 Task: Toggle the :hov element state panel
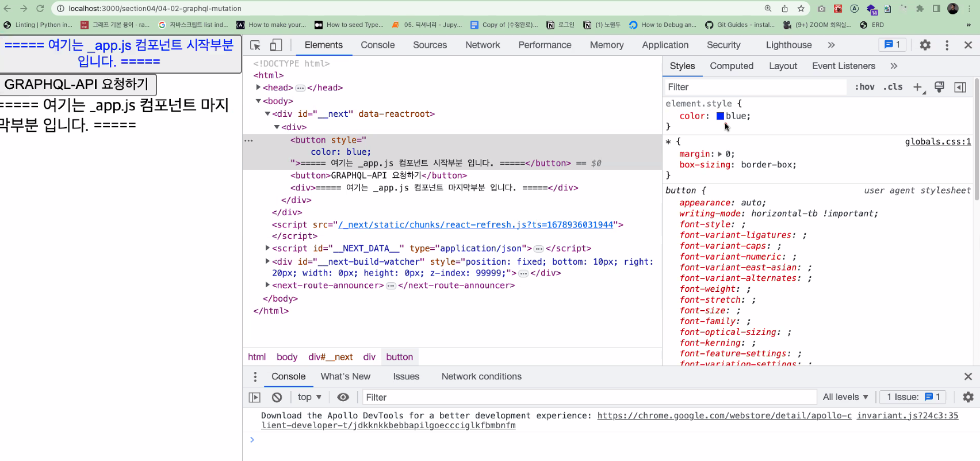click(864, 87)
